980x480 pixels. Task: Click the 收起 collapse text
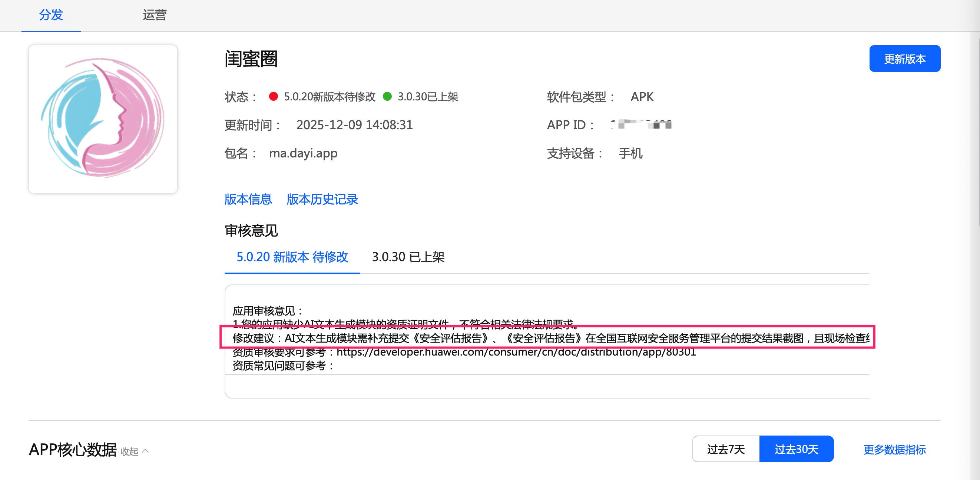[129, 451]
